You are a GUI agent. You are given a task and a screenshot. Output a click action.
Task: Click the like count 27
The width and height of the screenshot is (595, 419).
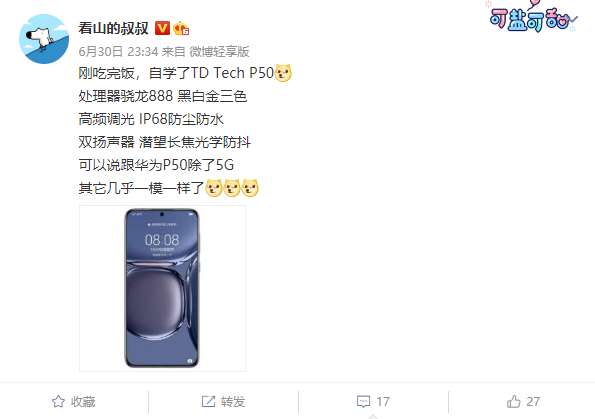(x=533, y=402)
